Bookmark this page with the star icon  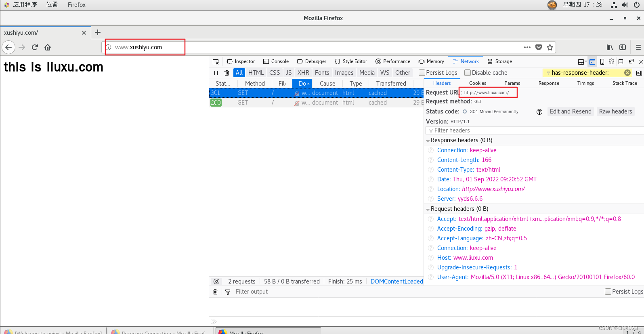(550, 47)
